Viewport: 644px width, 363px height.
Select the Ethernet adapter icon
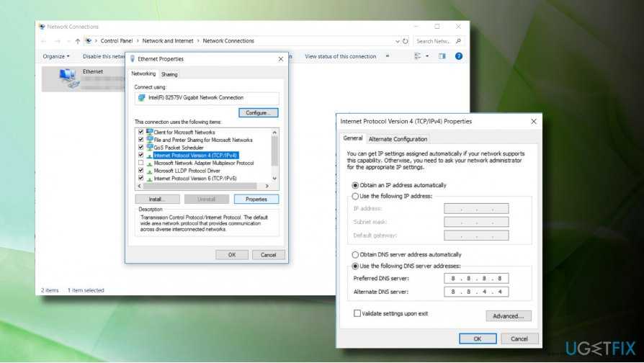tap(68, 78)
